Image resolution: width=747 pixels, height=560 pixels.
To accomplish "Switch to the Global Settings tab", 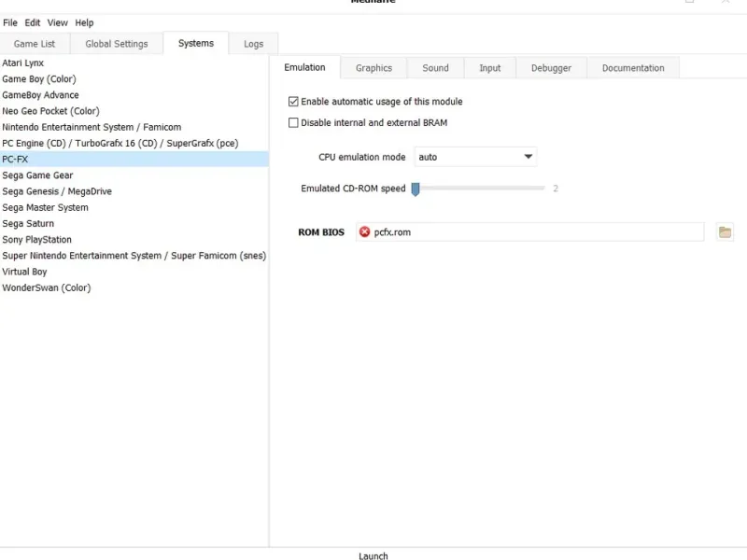I will (x=116, y=44).
